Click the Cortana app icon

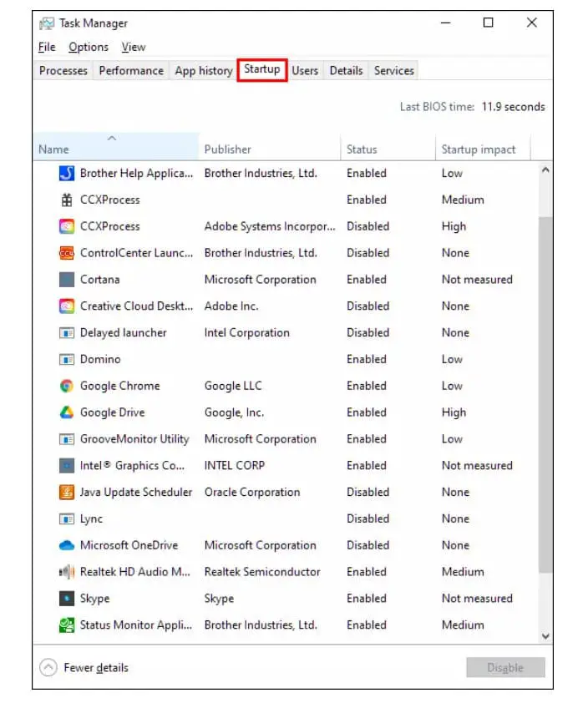(66, 280)
